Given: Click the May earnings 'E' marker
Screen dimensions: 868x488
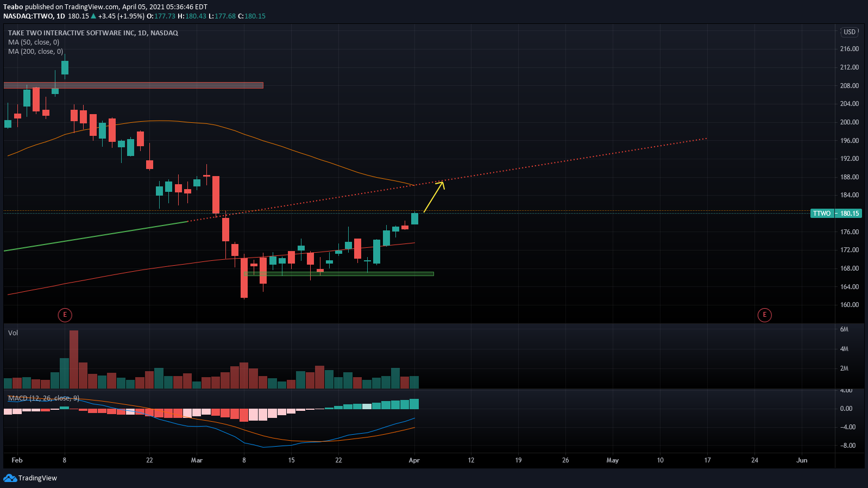Looking at the screenshot, I should [x=764, y=315].
